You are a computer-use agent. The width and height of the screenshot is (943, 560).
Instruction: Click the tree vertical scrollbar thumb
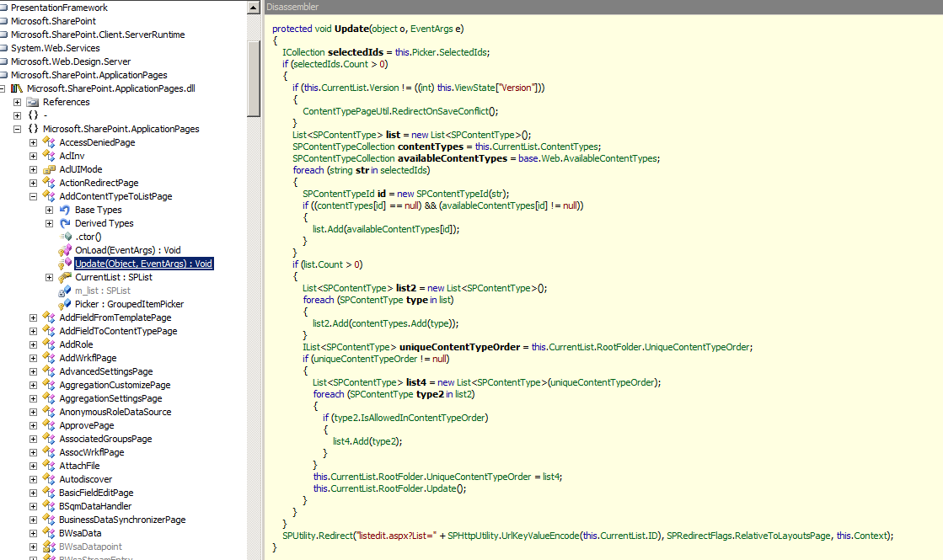click(x=254, y=77)
